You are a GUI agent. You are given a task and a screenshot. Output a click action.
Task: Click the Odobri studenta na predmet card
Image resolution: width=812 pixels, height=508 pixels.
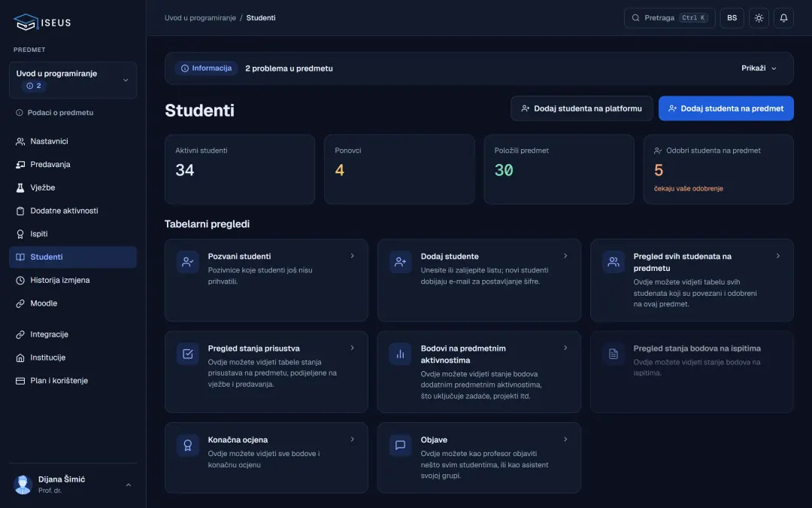pos(718,169)
